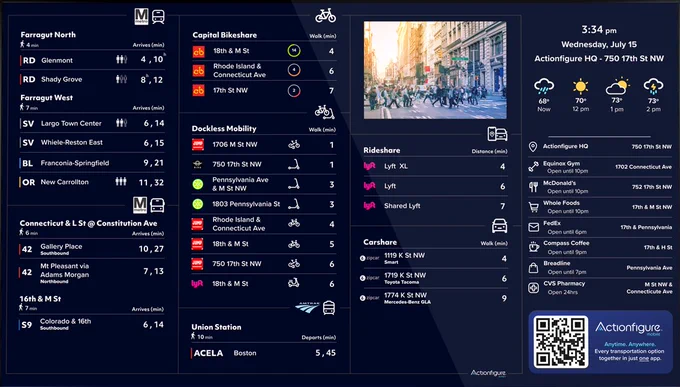Click the city street crossing photo

[435, 70]
